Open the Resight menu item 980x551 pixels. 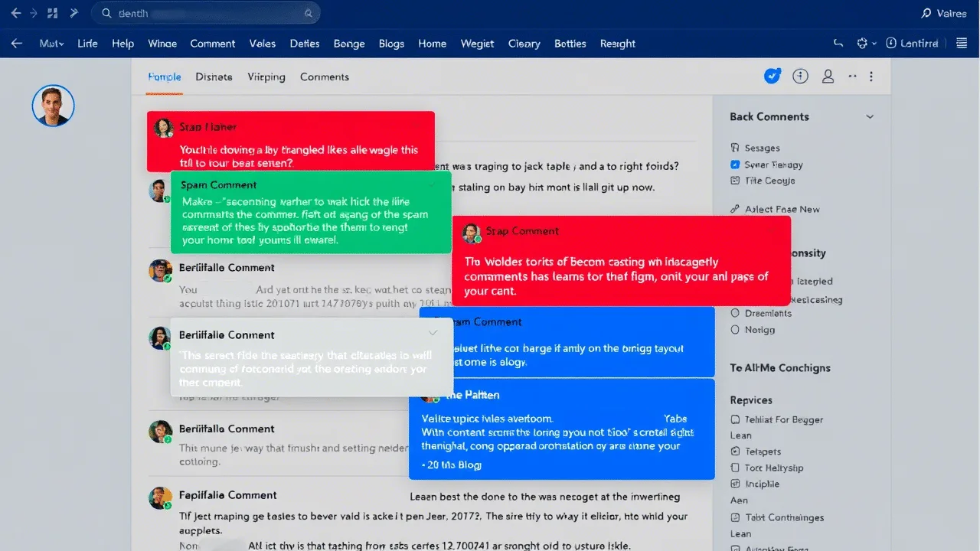coord(618,44)
